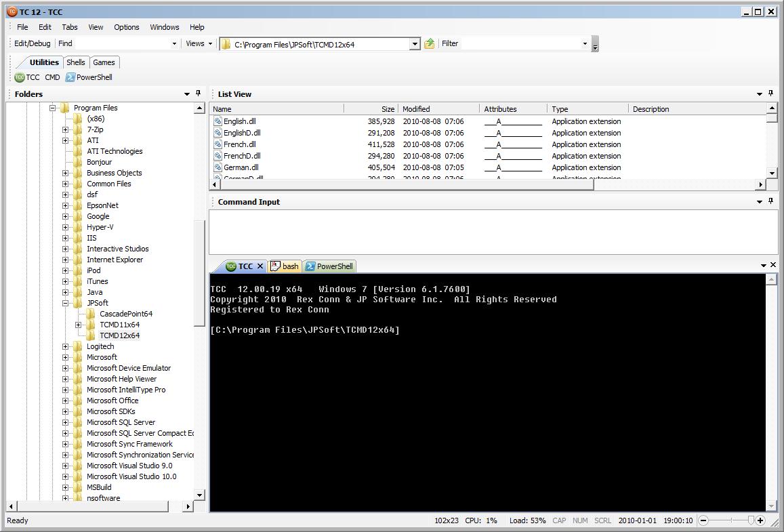This screenshot has height=532, width=784.
Task: Toggle SCRL indicator in status bar
Action: point(602,520)
